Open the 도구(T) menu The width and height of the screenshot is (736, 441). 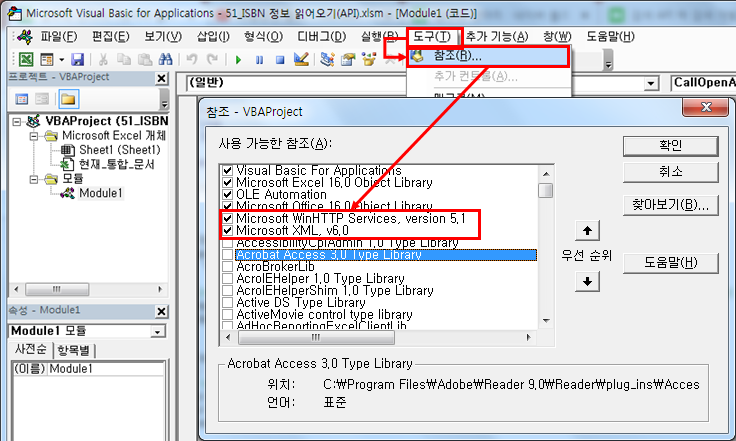pos(432,37)
